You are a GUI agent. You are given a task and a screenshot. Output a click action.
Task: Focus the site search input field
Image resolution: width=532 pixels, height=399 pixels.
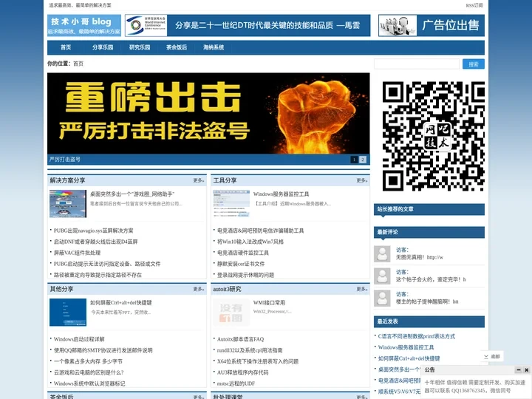click(x=417, y=64)
